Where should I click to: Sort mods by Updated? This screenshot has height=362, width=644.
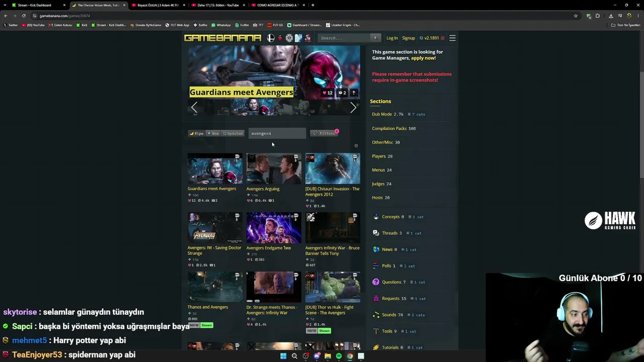pyautogui.click(x=232, y=133)
